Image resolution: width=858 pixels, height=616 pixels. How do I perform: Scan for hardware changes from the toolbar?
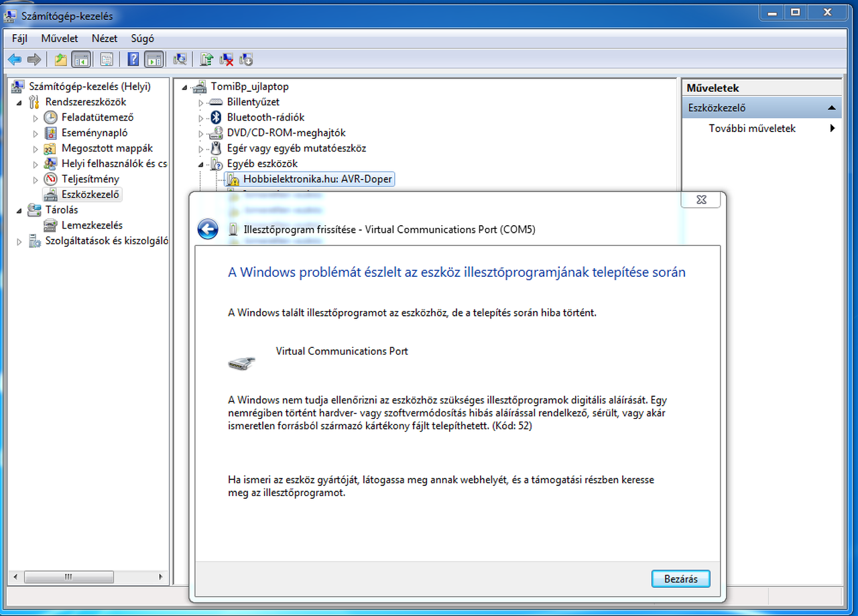click(x=180, y=60)
